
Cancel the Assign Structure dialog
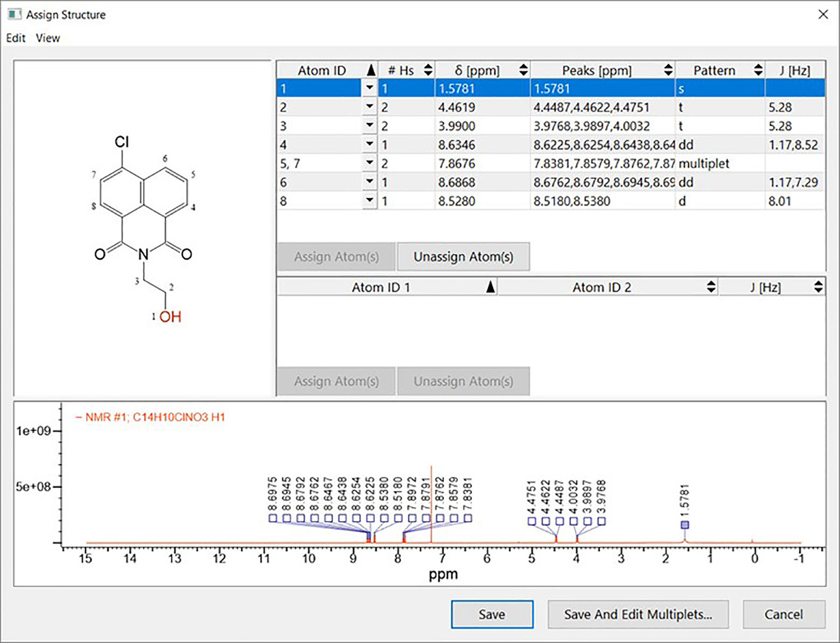click(783, 614)
